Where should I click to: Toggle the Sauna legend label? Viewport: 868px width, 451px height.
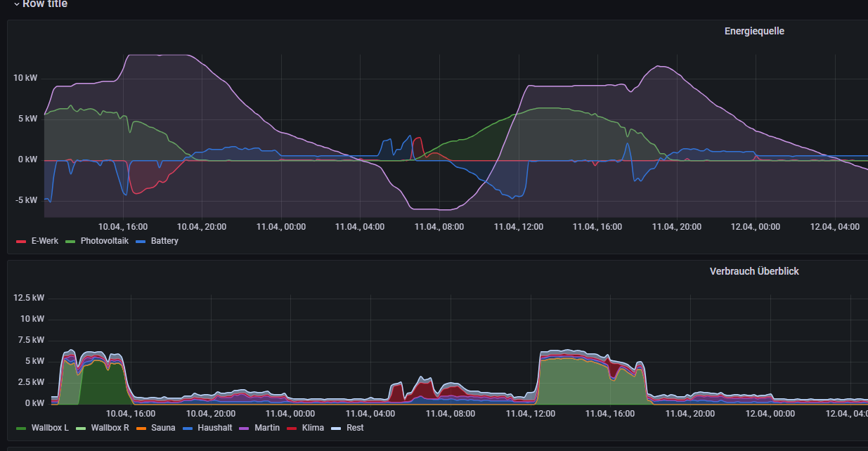[163, 428]
